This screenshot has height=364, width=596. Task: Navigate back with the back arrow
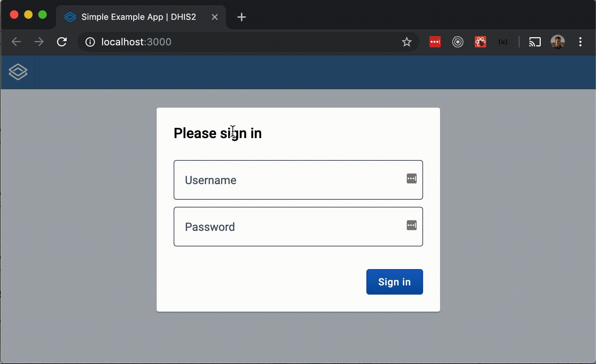click(16, 42)
